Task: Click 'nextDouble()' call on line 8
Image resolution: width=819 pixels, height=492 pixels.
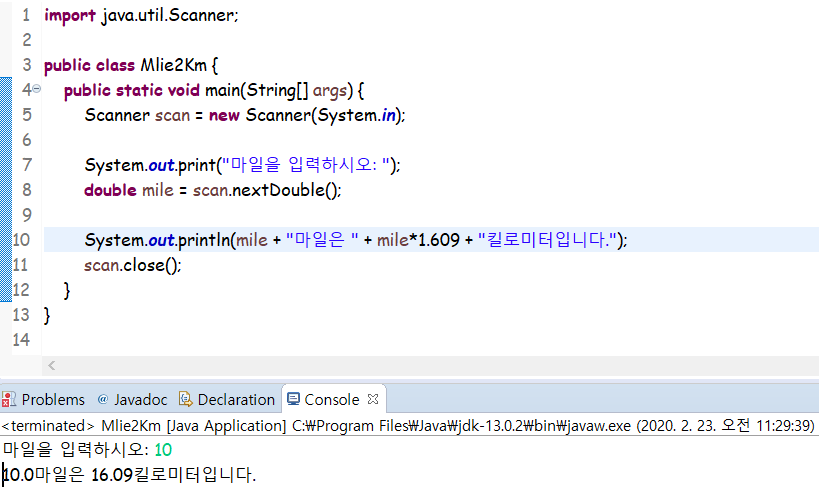Action: coord(284,190)
